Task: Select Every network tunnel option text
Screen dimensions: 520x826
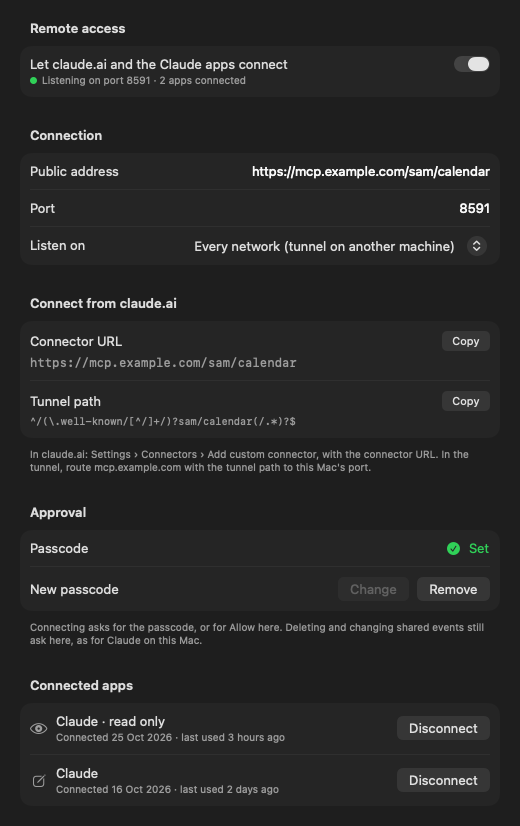Action: pos(324,247)
